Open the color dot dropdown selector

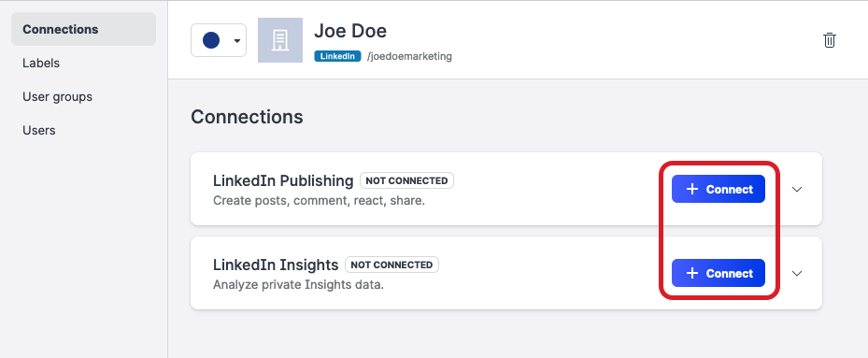pyautogui.click(x=219, y=40)
